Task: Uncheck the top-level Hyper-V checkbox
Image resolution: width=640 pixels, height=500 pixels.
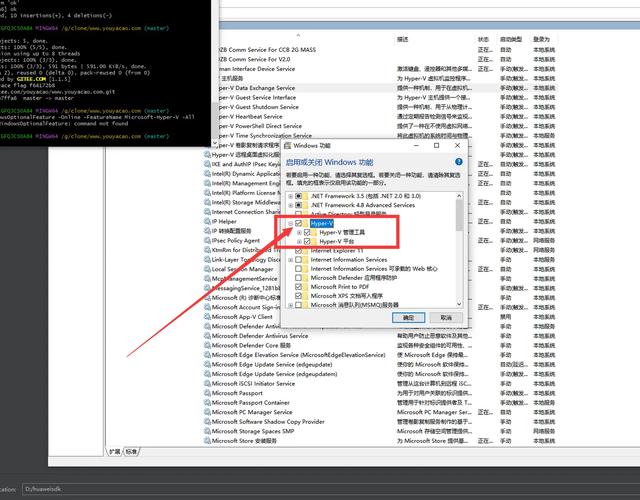Action: 298,223
